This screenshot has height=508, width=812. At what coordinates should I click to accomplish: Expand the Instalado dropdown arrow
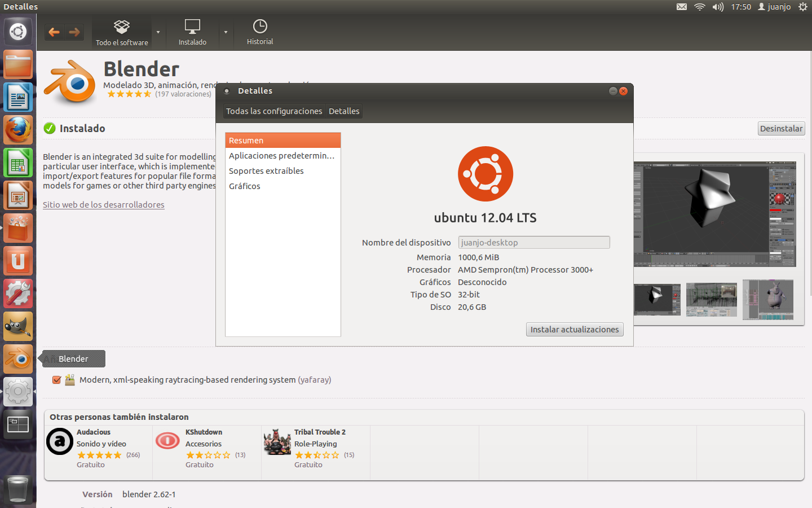(226, 32)
